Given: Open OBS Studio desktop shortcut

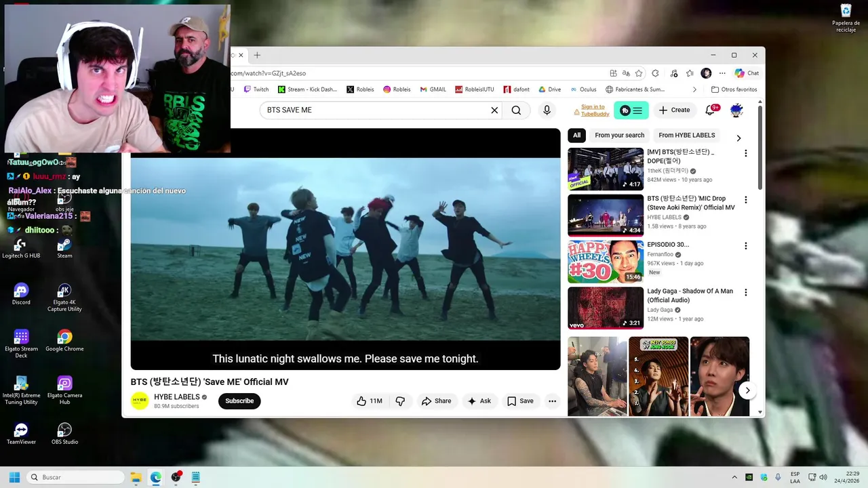Looking at the screenshot, I should point(64,434).
